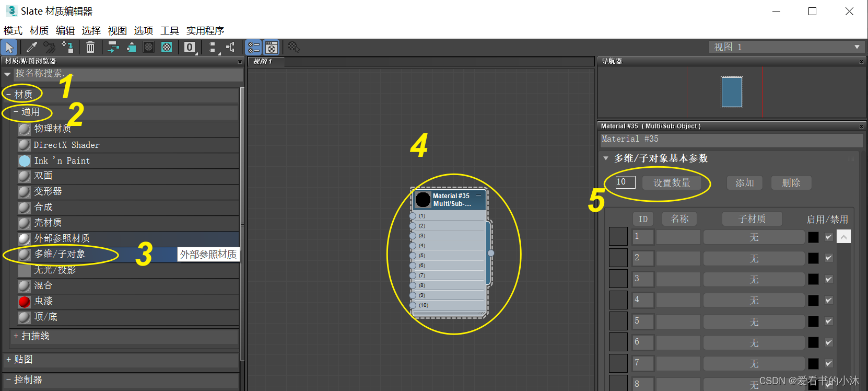Open the 编辑 menu
Screen dimensions: 868x391
tap(65, 31)
